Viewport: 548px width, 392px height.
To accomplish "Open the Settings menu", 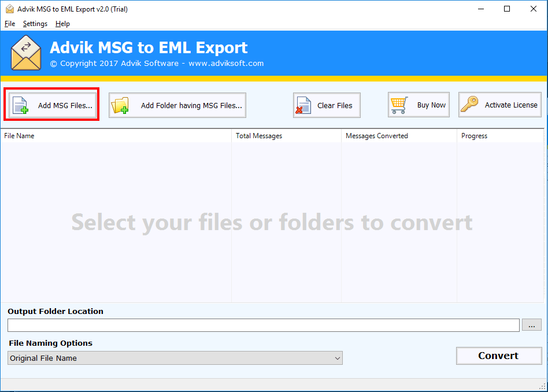I will pos(35,24).
